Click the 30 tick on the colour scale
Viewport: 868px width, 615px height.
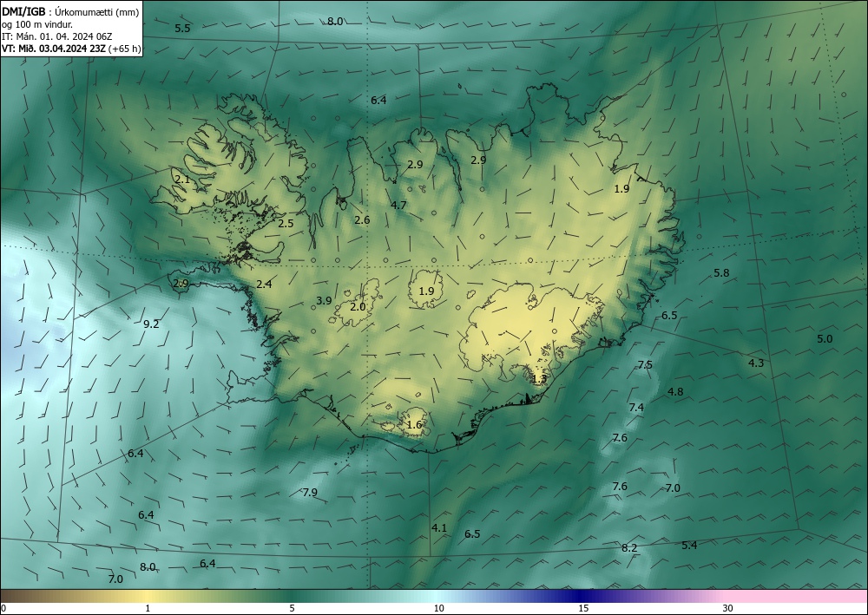[728, 608]
